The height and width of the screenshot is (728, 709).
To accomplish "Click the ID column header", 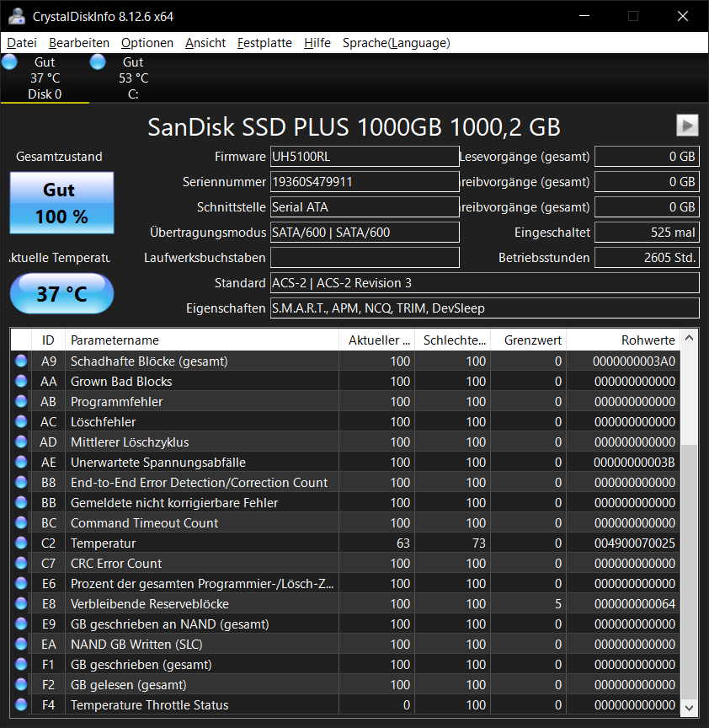I will [x=48, y=340].
